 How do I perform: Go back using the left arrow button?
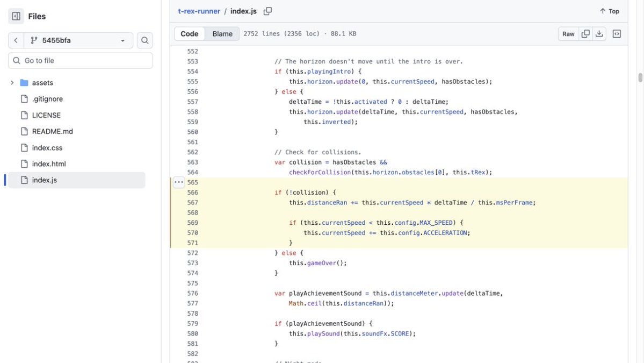(x=16, y=40)
